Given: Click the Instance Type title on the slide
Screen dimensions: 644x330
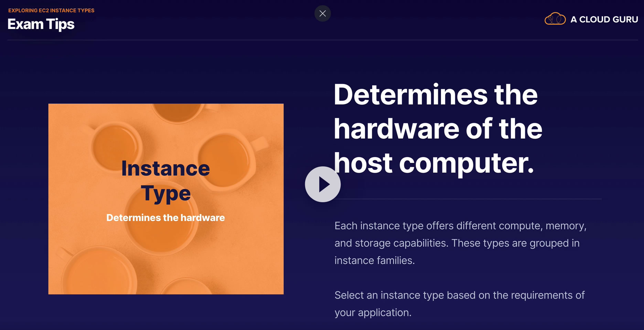Looking at the screenshot, I should click(165, 181).
